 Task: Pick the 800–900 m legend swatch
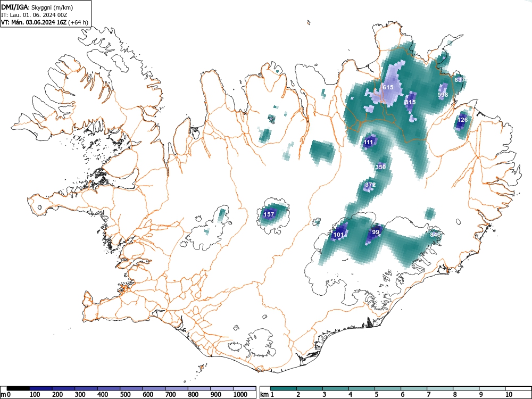click(x=199, y=388)
